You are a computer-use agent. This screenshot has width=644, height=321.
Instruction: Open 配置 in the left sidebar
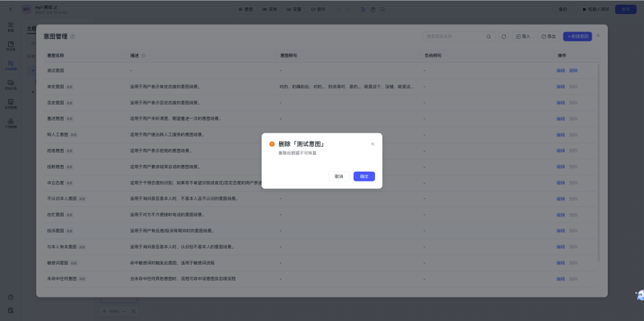11,27
